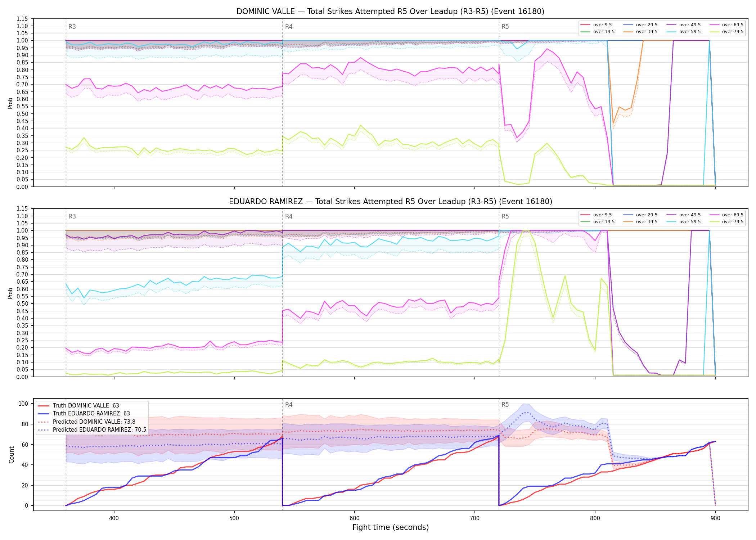Click 'Prob' axis label on Eduardo Ramirez chart
Viewport: 756px width, 540px height.
click(10, 293)
